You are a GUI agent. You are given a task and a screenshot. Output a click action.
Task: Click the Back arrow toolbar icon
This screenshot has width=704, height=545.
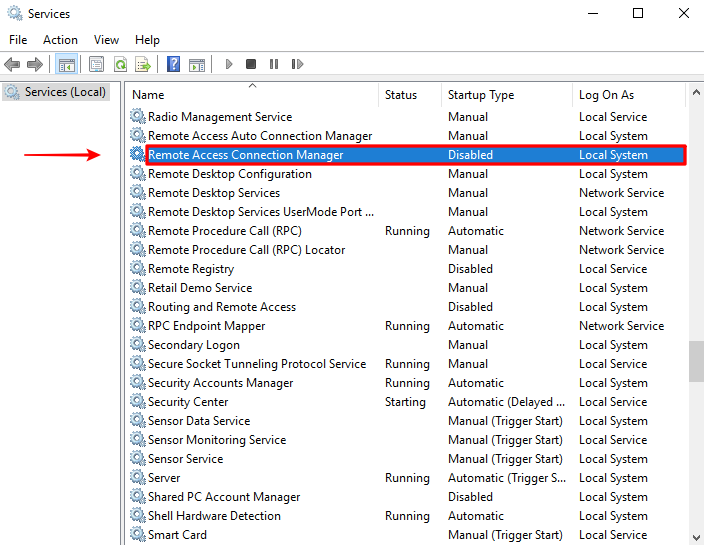12,65
